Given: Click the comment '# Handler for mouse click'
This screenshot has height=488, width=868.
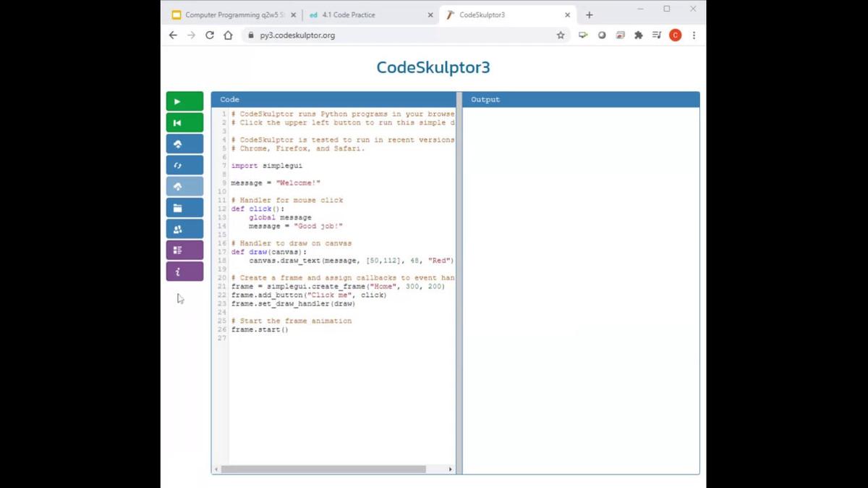Looking at the screenshot, I should [x=287, y=201].
